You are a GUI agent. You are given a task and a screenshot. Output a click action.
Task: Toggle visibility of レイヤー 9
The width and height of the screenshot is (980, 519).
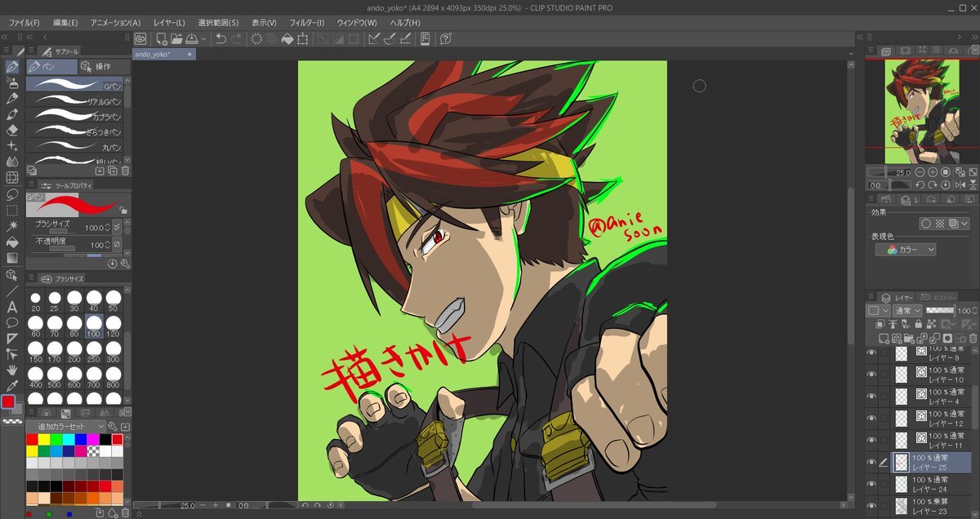[871, 353]
